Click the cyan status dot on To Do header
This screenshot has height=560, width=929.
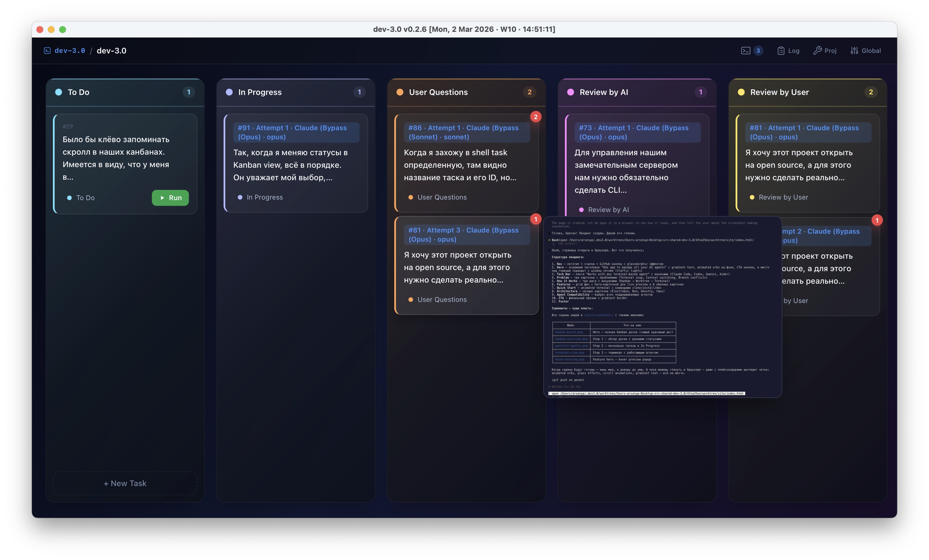click(x=59, y=92)
